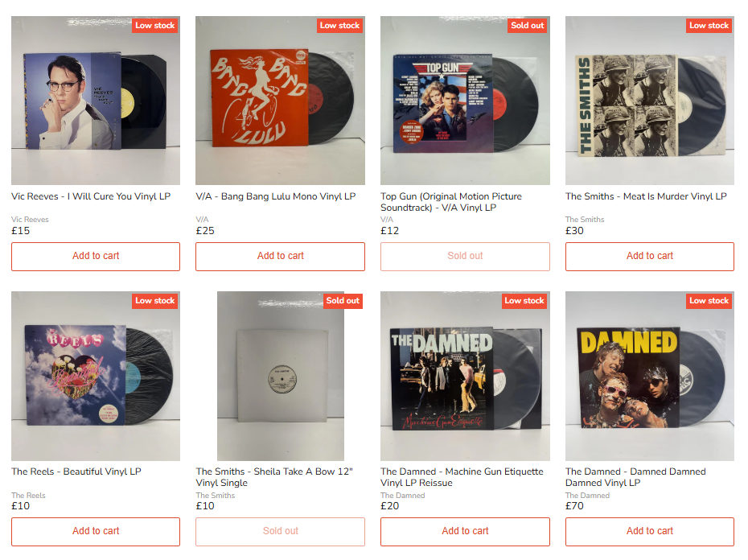Screen dimensions: 748x560
Task: Click Low stock badge on Vic Reeves LP
Action: (x=155, y=25)
